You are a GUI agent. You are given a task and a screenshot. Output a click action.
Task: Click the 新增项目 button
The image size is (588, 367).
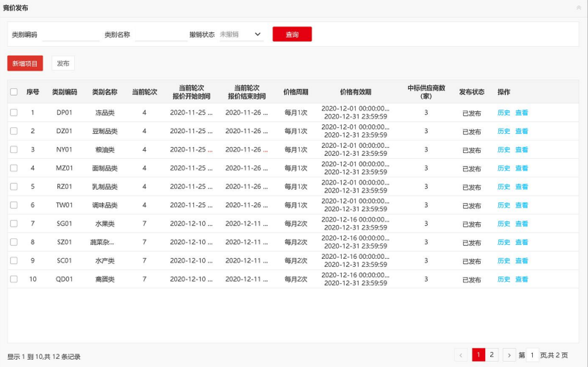25,63
